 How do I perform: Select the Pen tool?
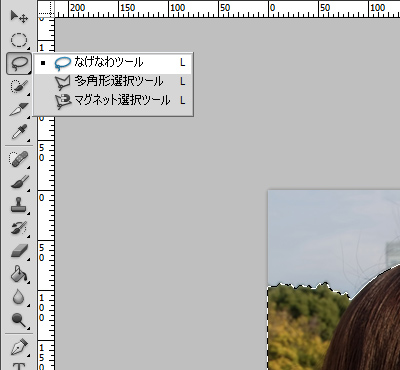pos(19,347)
